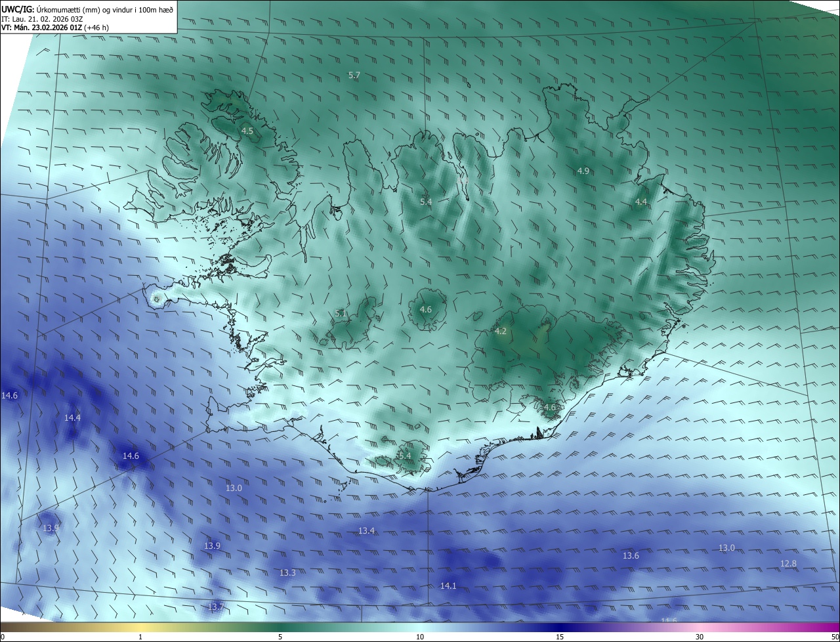Click the 5.7 value north of Iceland
Image resolution: width=840 pixels, height=642 pixels.
tap(354, 75)
